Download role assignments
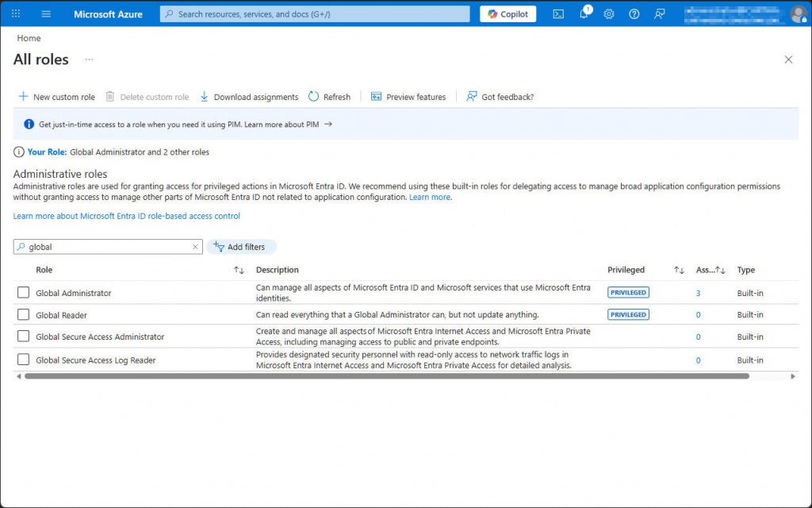The width and height of the screenshot is (812, 508). click(x=249, y=96)
